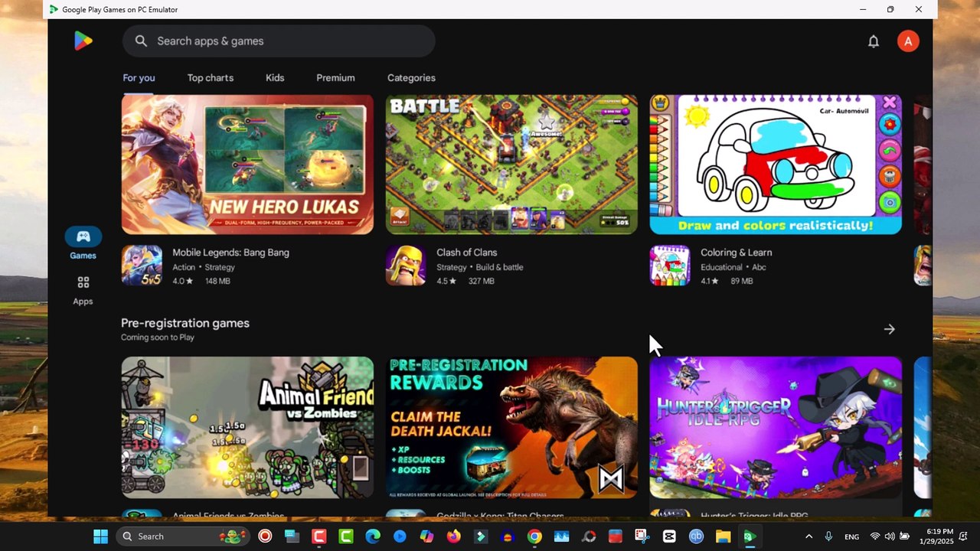This screenshot has width=980, height=551.
Task: Open the Apps section in sidebar
Action: (83, 290)
